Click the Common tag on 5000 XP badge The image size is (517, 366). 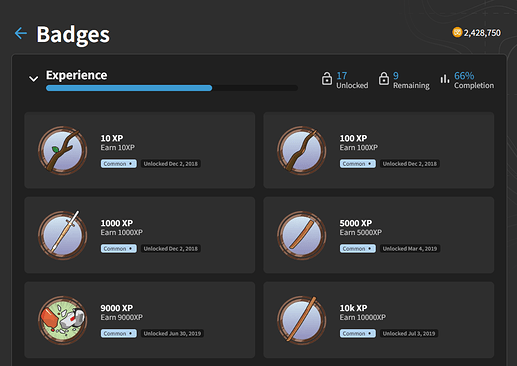[x=358, y=249]
